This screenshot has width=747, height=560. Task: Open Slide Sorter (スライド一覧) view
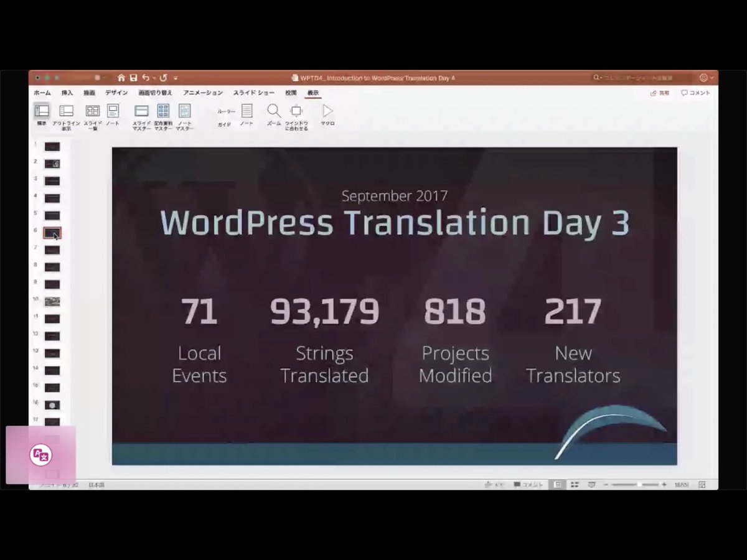pyautogui.click(x=93, y=111)
